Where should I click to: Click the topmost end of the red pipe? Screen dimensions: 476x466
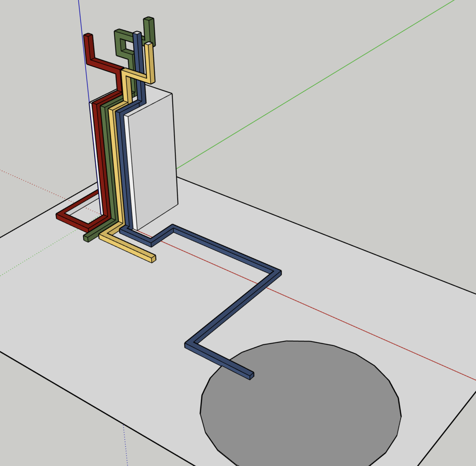tap(88, 35)
